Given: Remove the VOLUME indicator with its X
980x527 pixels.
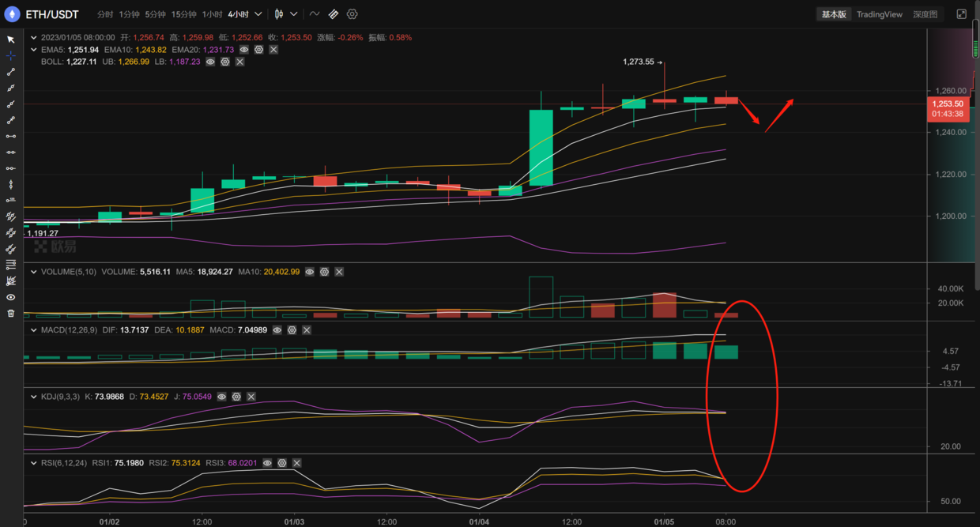Looking at the screenshot, I should tap(339, 272).
